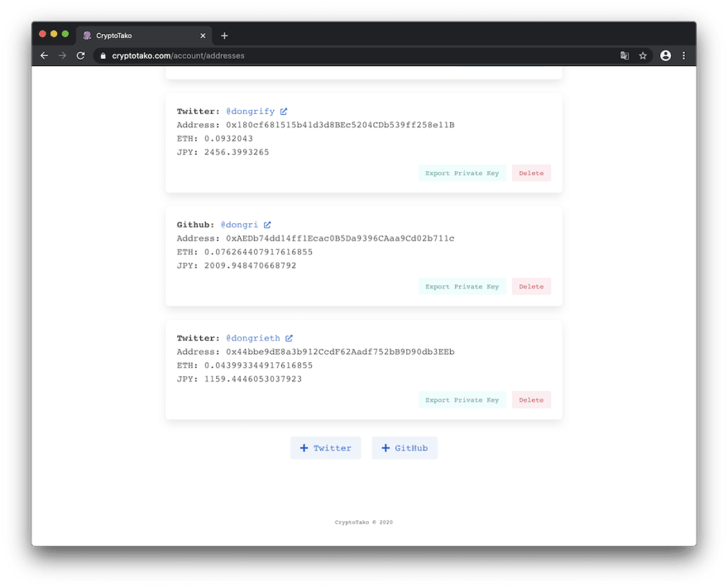Click the lock icon in address bar
728x588 pixels.
pos(103,55)
